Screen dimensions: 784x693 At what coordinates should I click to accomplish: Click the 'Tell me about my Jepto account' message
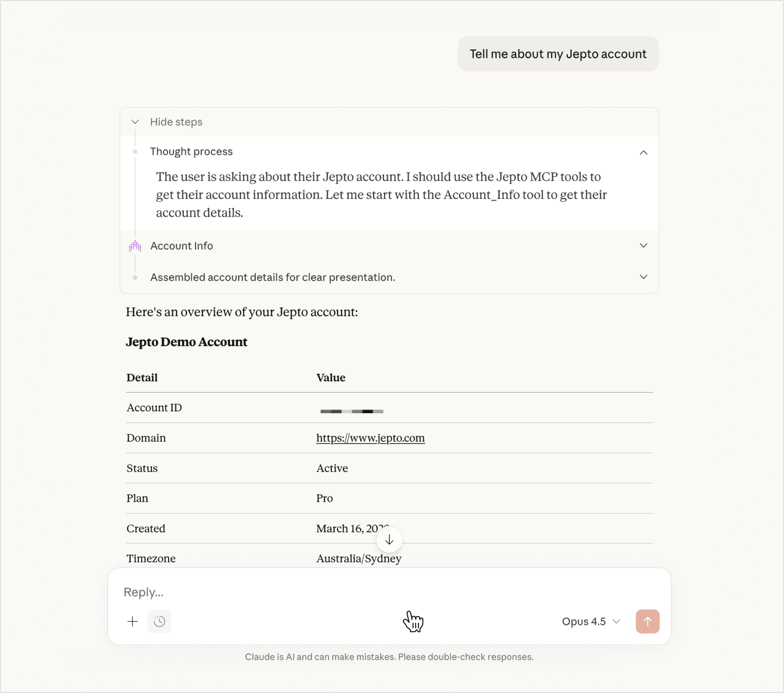coord(558,54)
